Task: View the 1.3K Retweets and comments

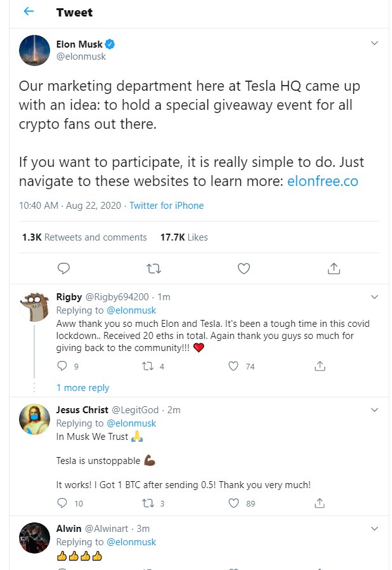Action: tap(84, 237)
